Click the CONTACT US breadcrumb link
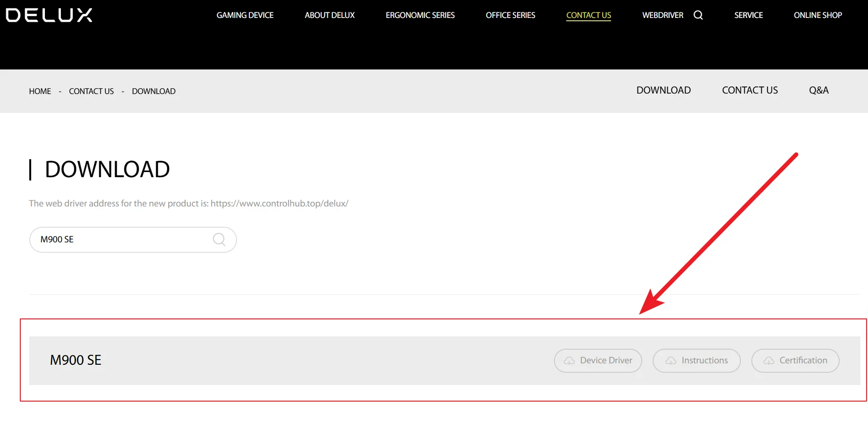868x429 pixels. tap(91, 91)
